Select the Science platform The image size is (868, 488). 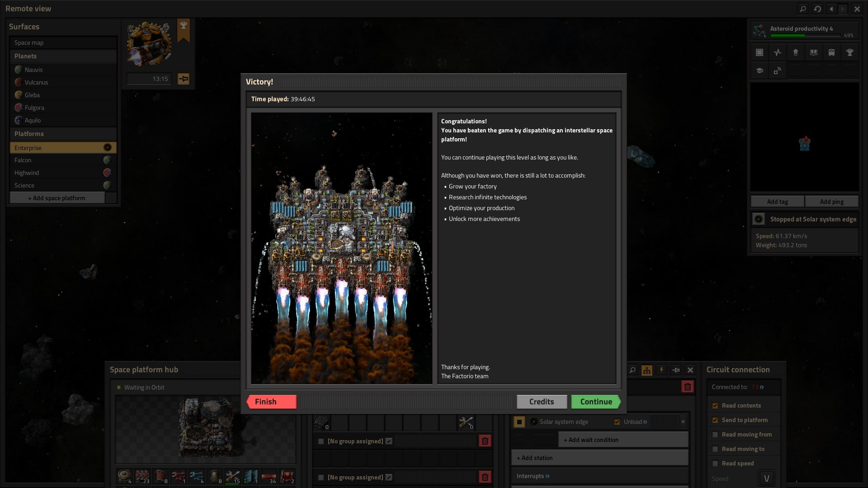pyautogui.click(x=63, y=185)
